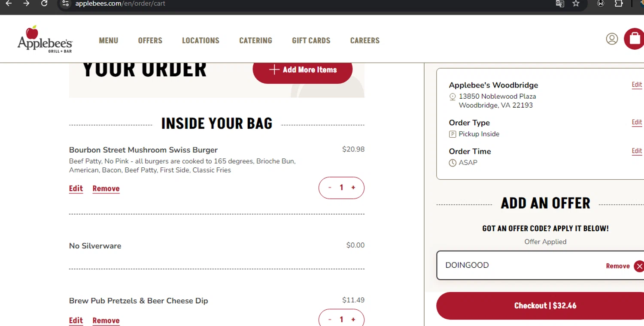
Task: Open the MENU navigation item
Action: click(x=109, y=40)
